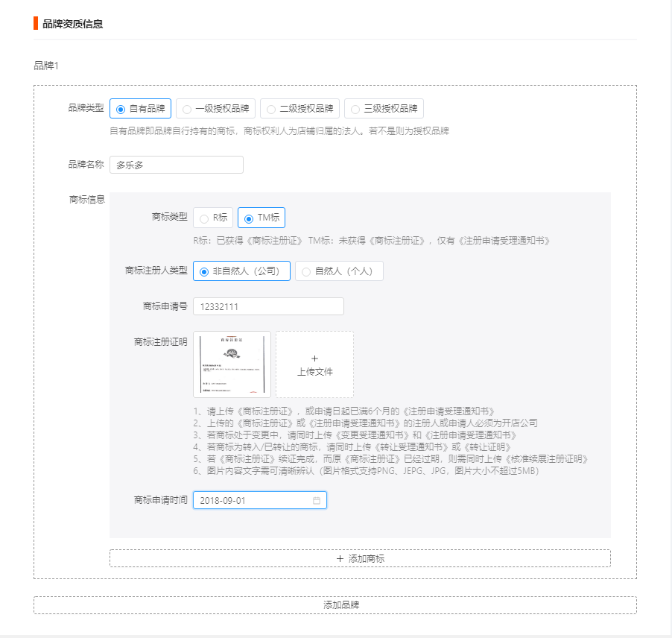Click the 添加商标 button

(x=360, y=558)
